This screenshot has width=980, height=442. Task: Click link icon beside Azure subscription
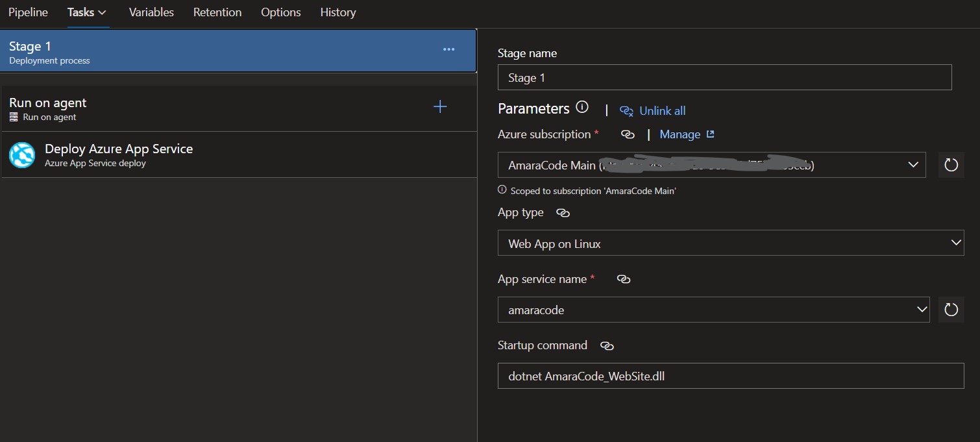click(x=628, y=134)
